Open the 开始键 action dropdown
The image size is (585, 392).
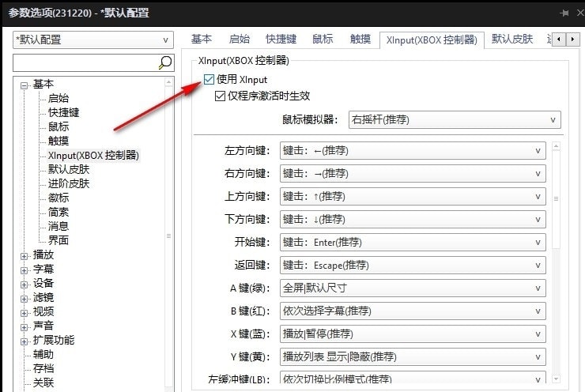[x=413, y=243]
